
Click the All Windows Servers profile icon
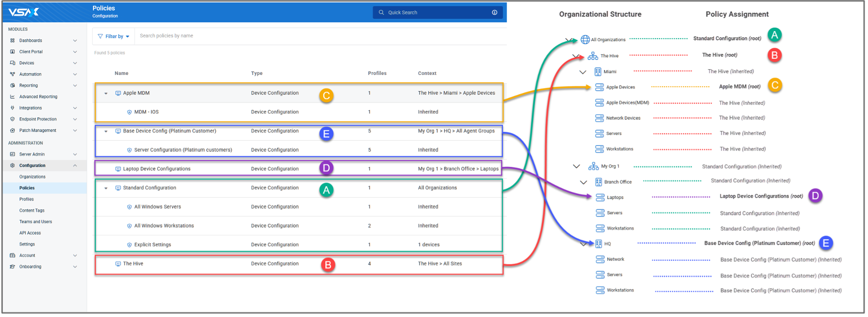[x=129, y=207]
